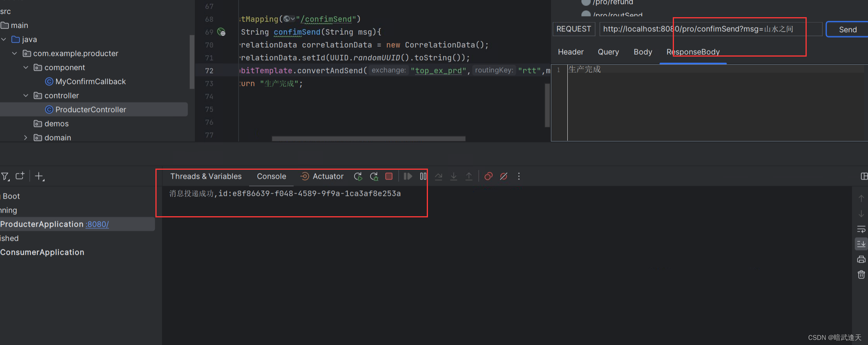The width and height of the screenshot is (868, 345).
Task: Toggle soft-wrap in the console
Action: tap(861, 229)
